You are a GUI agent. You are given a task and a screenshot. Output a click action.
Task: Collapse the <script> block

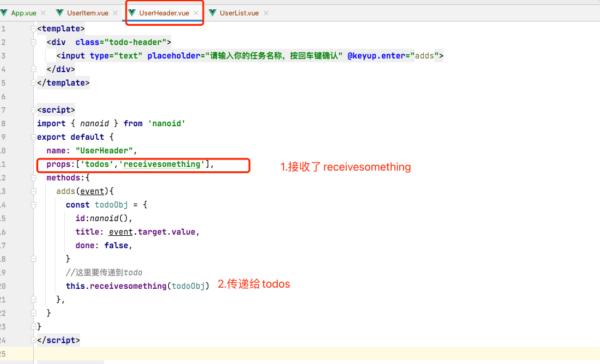[33, 110]
